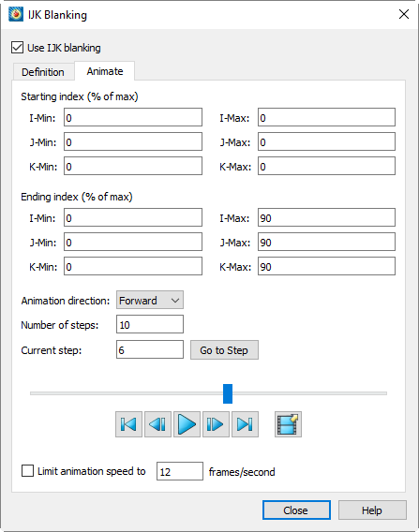Step back one animation frame
Viewport: 419px width, 532px height.
pos(157,424)
